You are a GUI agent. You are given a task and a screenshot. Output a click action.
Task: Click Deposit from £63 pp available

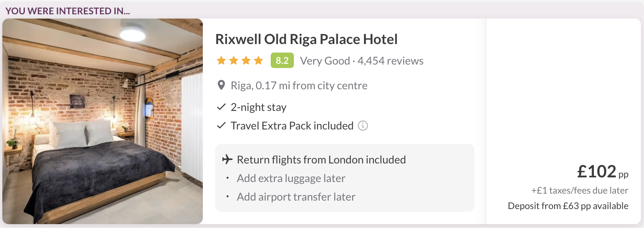click(568, 206)
